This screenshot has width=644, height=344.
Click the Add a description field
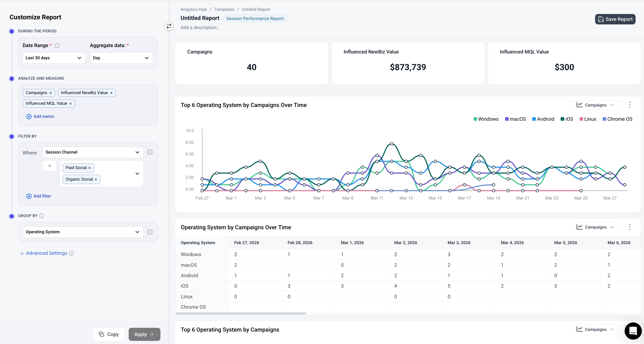click(x=200, y=28)
